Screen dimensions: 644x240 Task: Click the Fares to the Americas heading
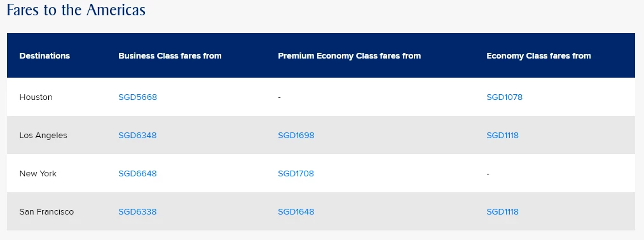[x=76, y=10]
